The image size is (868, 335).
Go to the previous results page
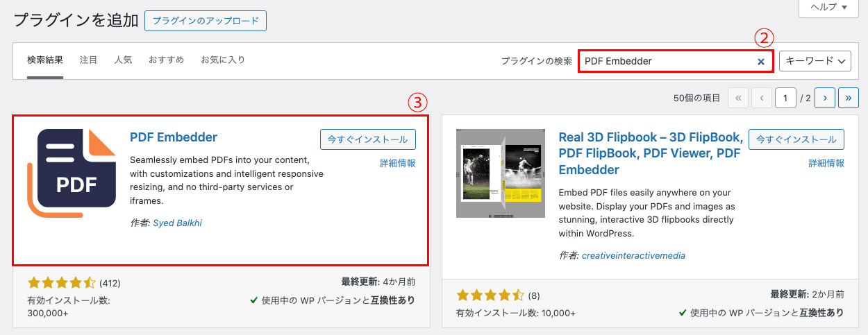[762, 98]
